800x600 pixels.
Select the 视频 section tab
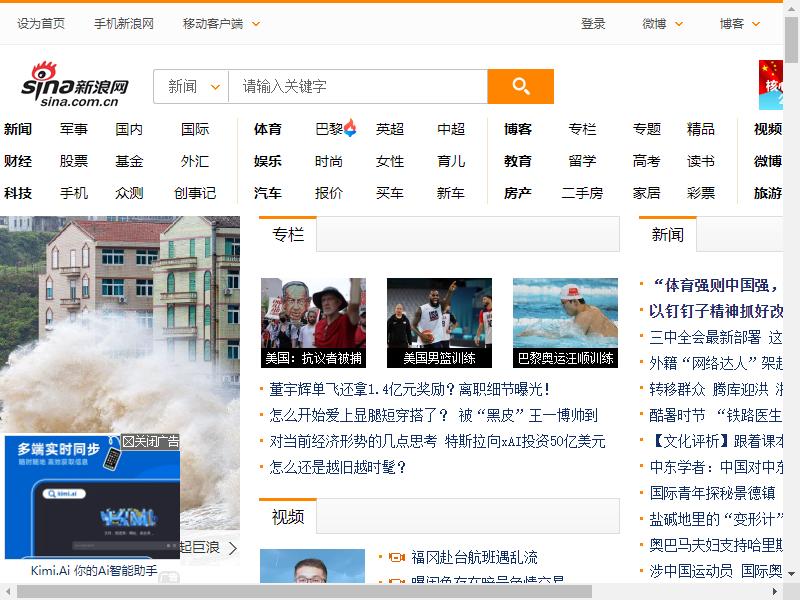[x=288, y=517]
